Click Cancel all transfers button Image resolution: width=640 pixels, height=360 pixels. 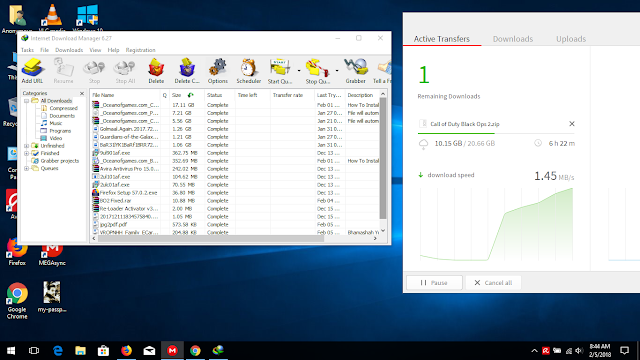click(x=493, y=282)
